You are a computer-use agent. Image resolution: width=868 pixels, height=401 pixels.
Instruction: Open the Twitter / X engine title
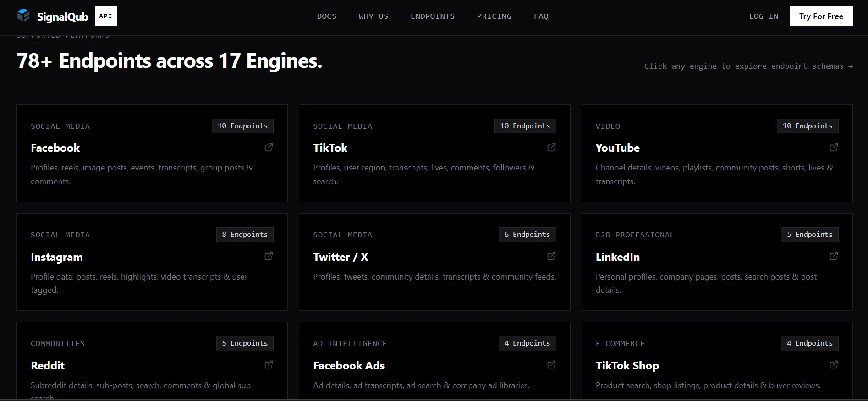(x=341, y=257)
